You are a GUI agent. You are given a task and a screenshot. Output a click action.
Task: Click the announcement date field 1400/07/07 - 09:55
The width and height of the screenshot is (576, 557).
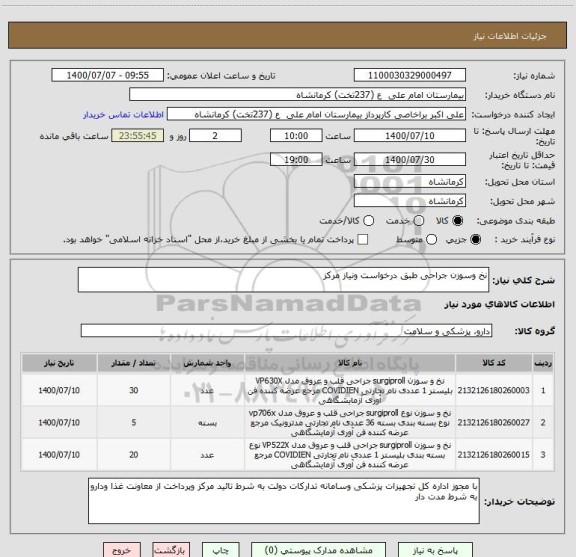pyautogui.click(x=107, y=75)
